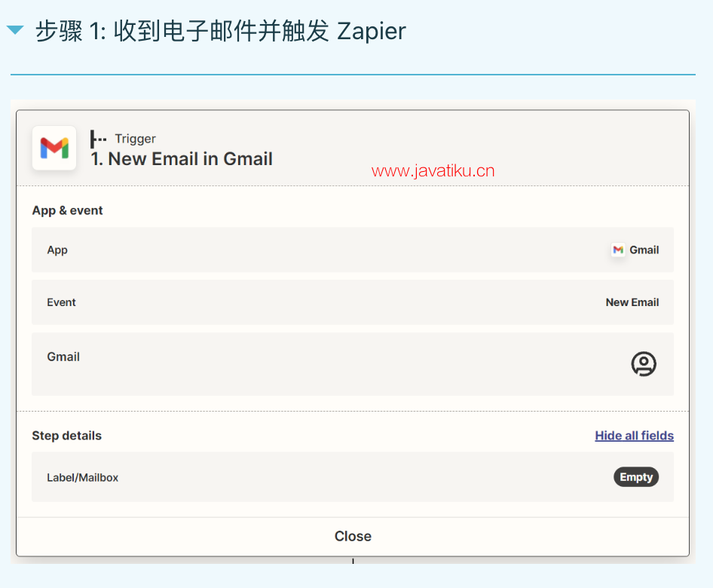Click the Empty badge for Label/Mailbox
The width and height of the screenshot is (713, 588).
point(636,477)
